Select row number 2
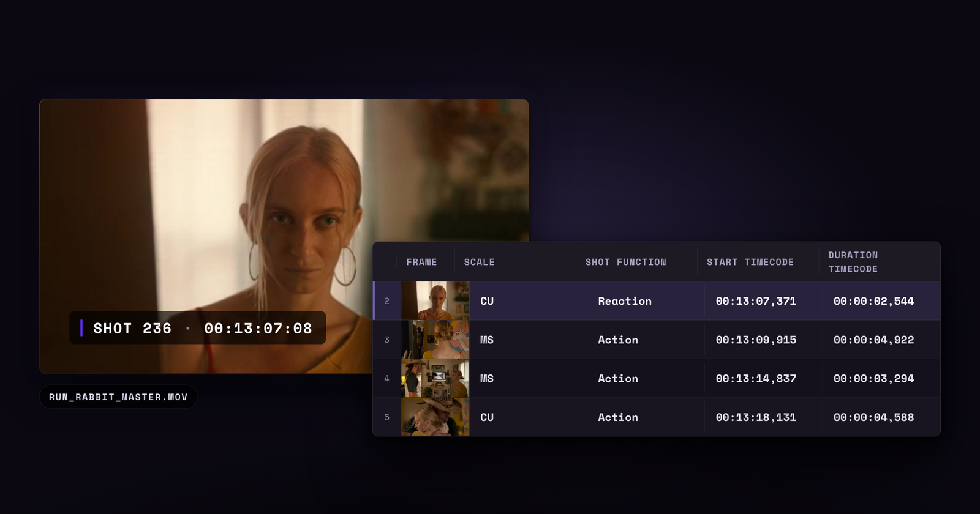Screen dimensions: 980x514 tap(386, 301)
